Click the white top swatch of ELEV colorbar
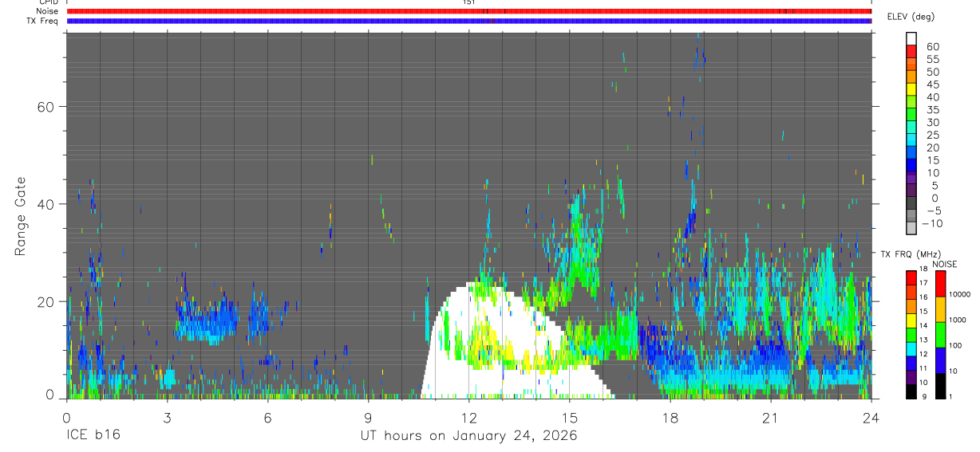The width and height of the screenshot is (980, 452). click(x=911, y=39)
